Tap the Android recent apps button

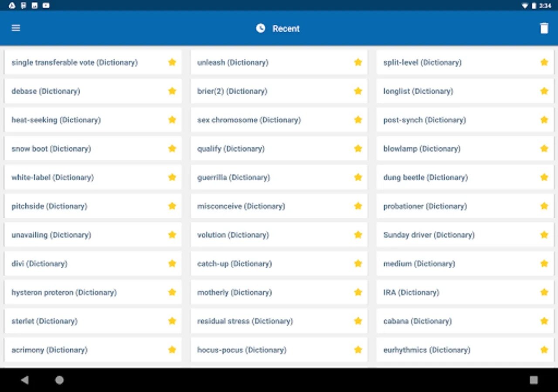[534, 380]
